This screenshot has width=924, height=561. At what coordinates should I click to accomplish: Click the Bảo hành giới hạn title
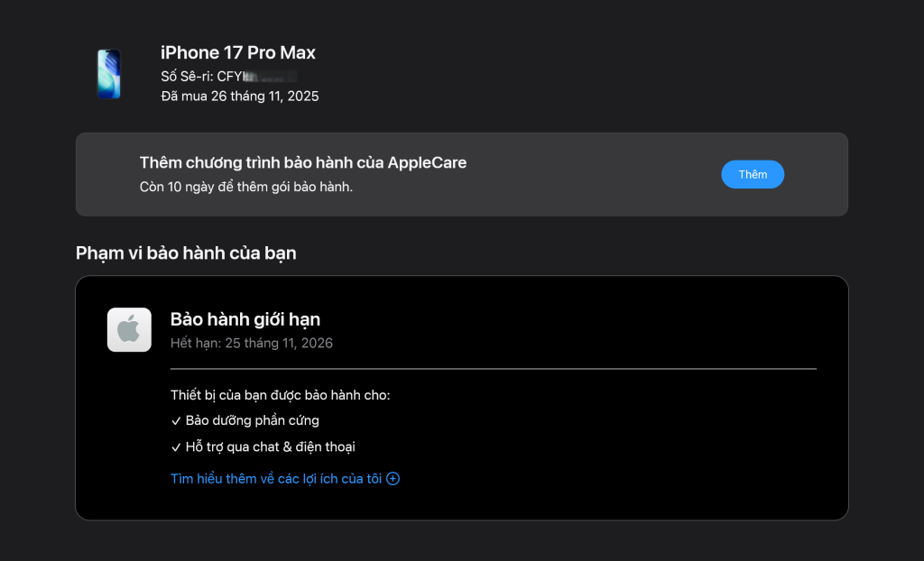click(x=245, y=319)
